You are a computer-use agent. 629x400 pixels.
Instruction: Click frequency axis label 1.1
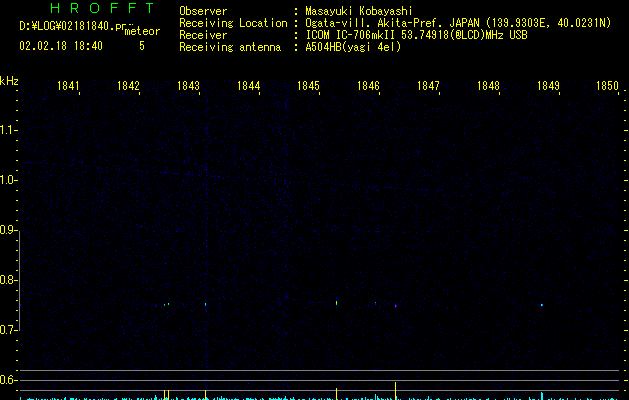pyautogui.click(x=8, y=130)
